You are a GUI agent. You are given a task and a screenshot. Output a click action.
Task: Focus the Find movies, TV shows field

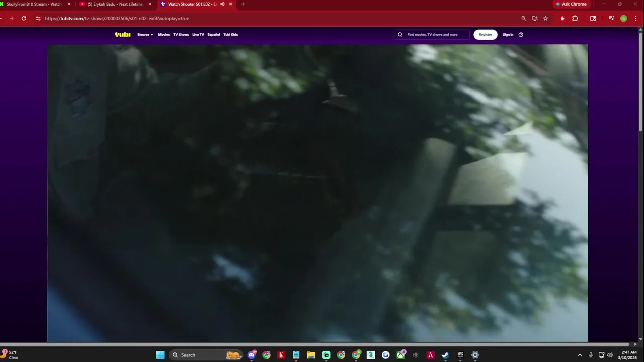pos(432,35)
